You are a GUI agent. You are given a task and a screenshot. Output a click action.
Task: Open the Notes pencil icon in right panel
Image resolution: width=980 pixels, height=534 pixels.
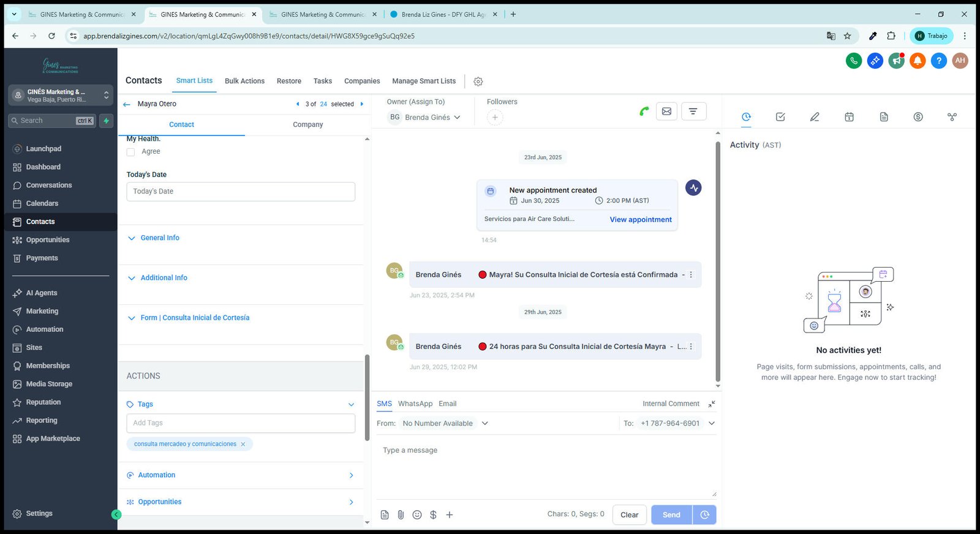tap(815, 117)
